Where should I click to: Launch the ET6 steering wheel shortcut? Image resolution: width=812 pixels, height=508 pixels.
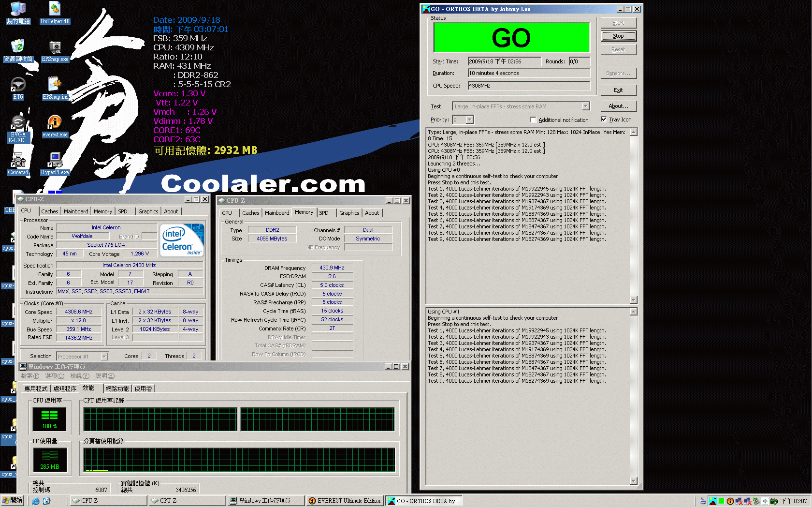[18, 88]
